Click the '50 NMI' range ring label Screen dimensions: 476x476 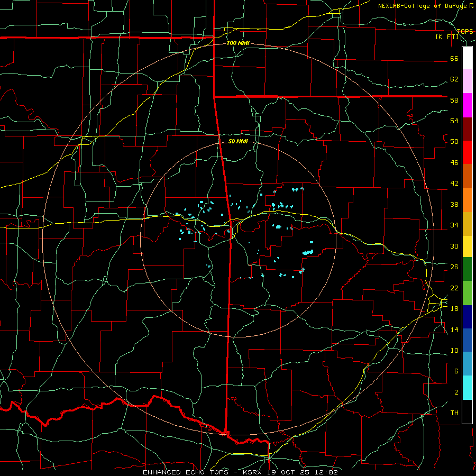pyautogui.click(x=238, y=141)
